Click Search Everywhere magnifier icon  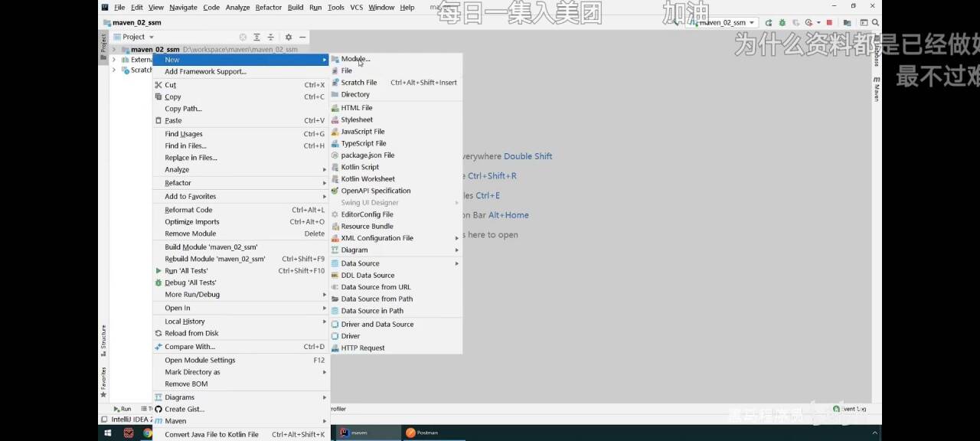coord(875,23)
